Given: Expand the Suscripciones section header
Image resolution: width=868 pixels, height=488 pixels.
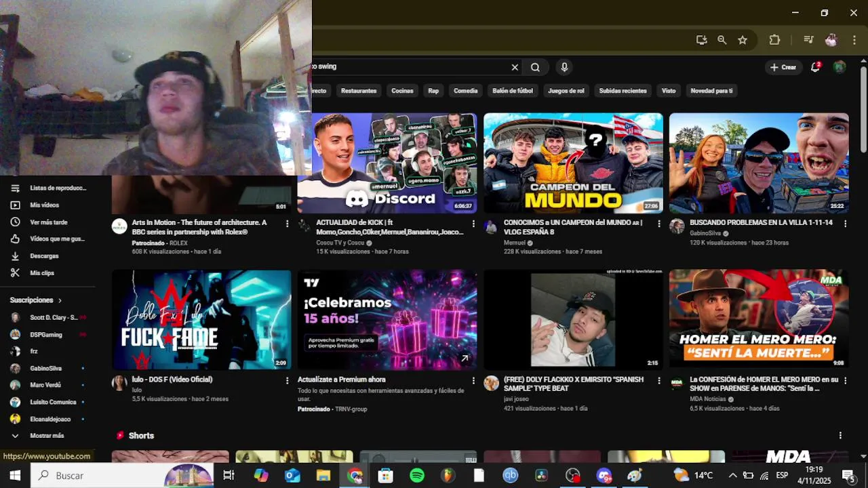Looking at the screenshot, I should coord(35,300).
